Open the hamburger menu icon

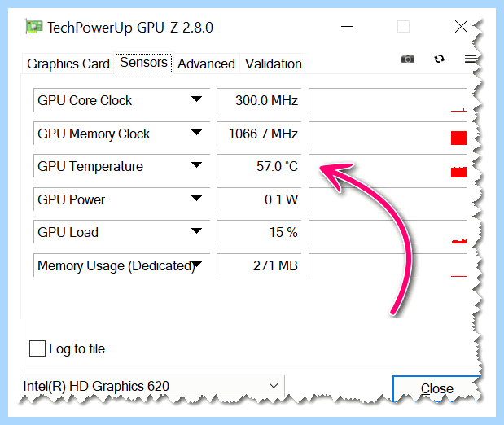(x=470, y=59)
